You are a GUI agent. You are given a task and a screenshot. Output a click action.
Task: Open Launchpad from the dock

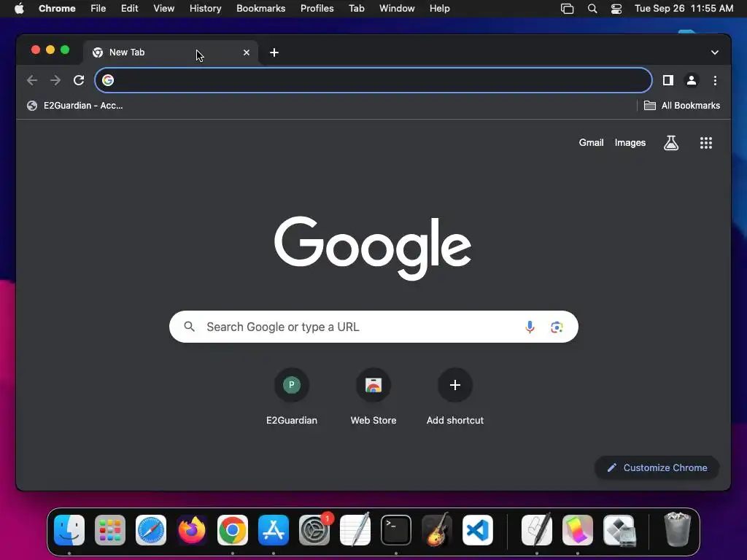(x=110, y=530)
